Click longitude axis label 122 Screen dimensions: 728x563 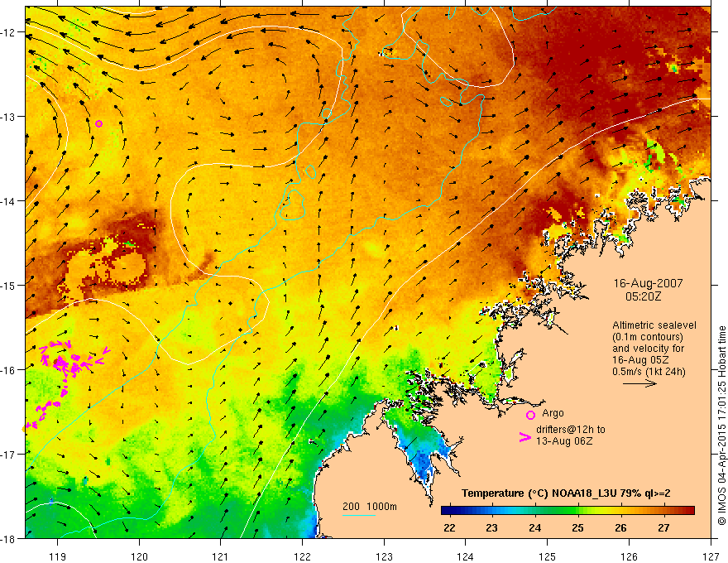coord(302,556)
